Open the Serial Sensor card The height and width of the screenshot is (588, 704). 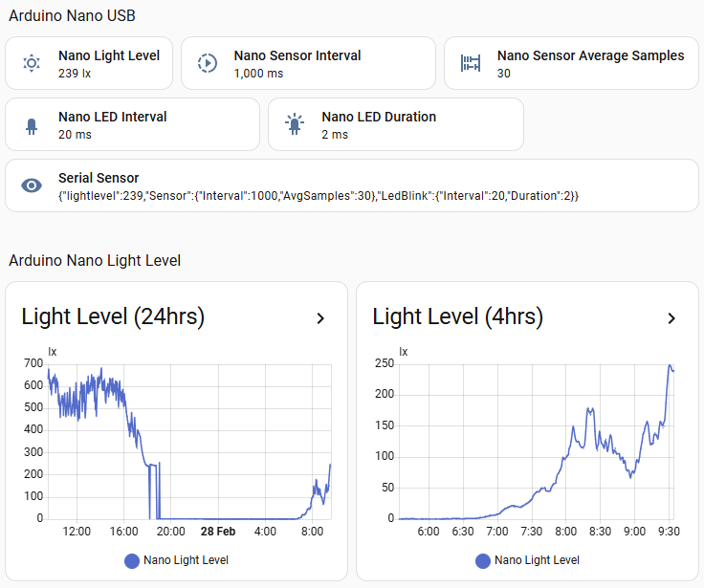coord(352,185)
